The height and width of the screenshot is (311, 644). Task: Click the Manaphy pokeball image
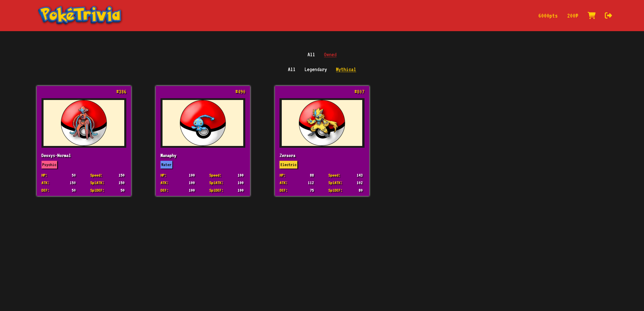203,123
